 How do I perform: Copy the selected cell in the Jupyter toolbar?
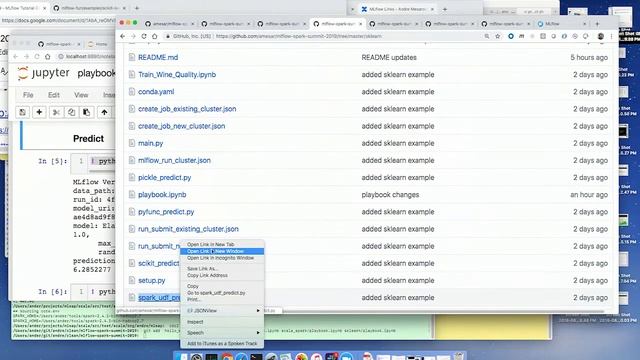click(x=71, y=112)
